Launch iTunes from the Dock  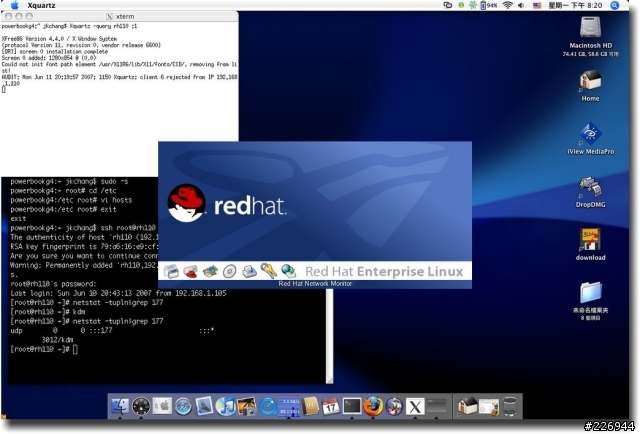[225, 406]
